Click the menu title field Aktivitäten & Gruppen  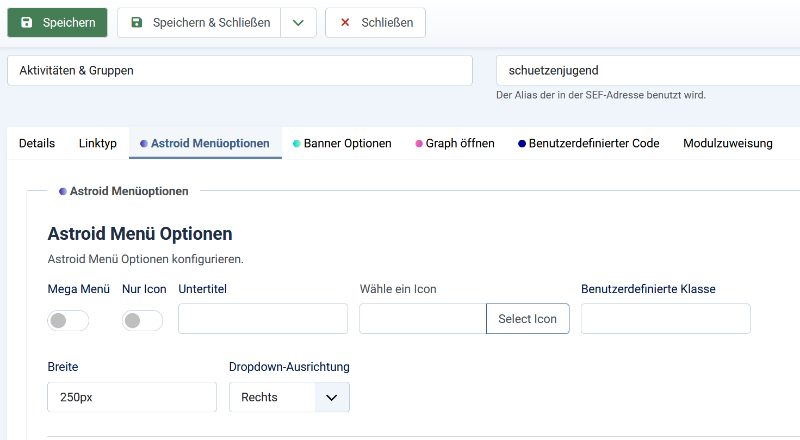coord(239,71)
